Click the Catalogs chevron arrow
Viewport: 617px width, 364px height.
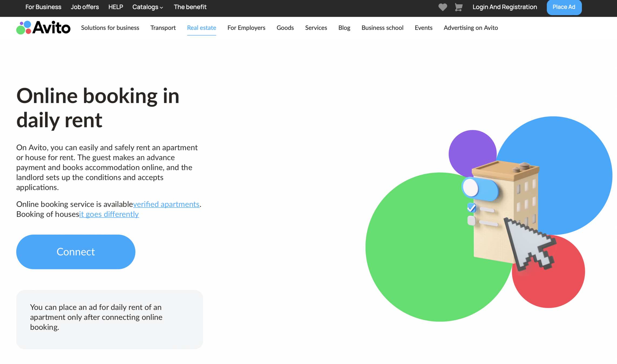tap(161, 8)
